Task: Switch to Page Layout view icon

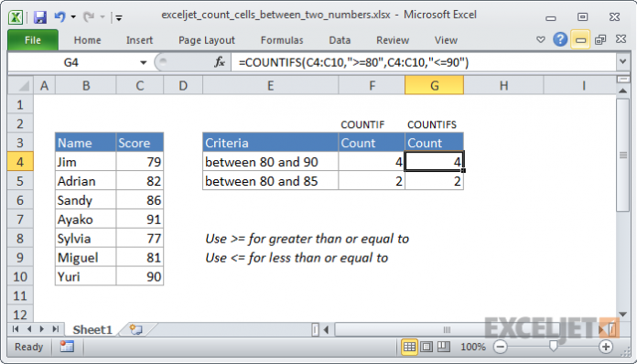Action: click(x=426, y=347)
